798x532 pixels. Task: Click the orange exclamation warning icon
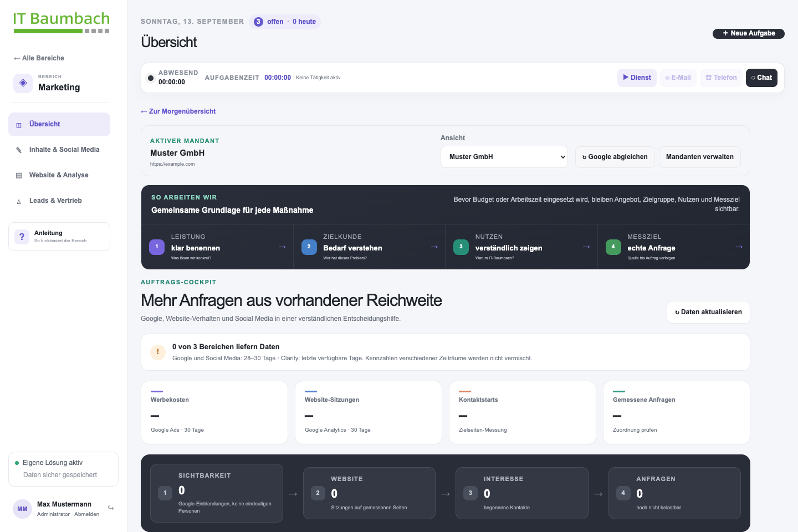[158, 352]
